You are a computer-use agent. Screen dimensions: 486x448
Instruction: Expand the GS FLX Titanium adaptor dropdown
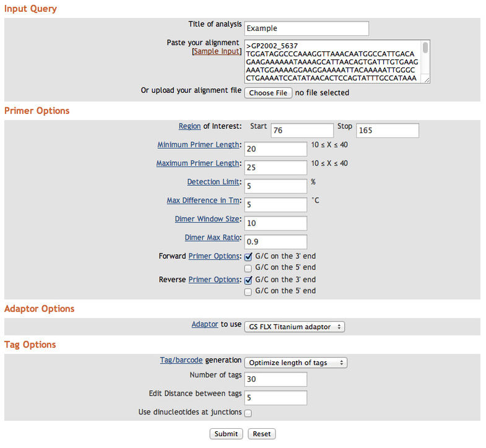coord(294,327)
